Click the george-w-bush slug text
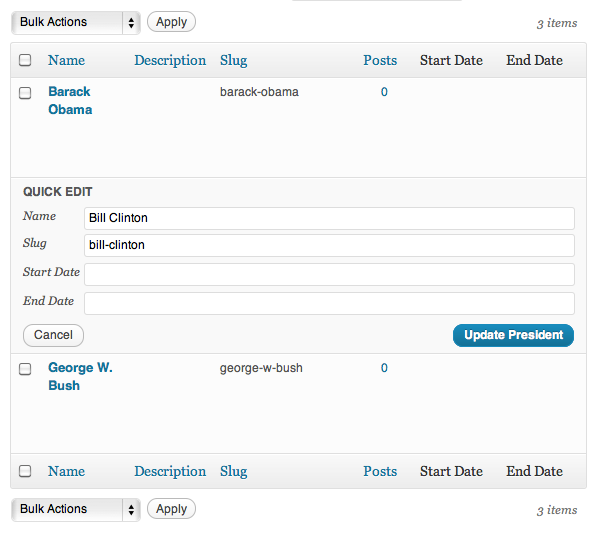This screenshot has height=535, width=600. 261,368
